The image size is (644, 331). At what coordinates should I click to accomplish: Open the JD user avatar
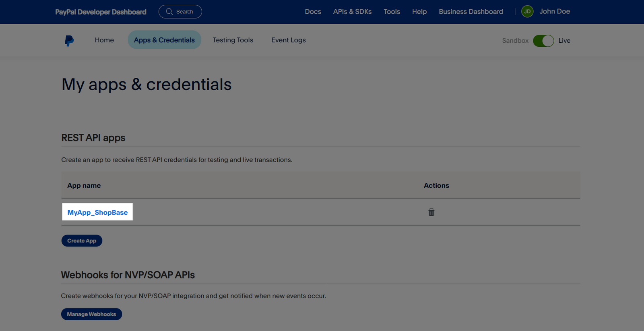click(x=527, y=12)
